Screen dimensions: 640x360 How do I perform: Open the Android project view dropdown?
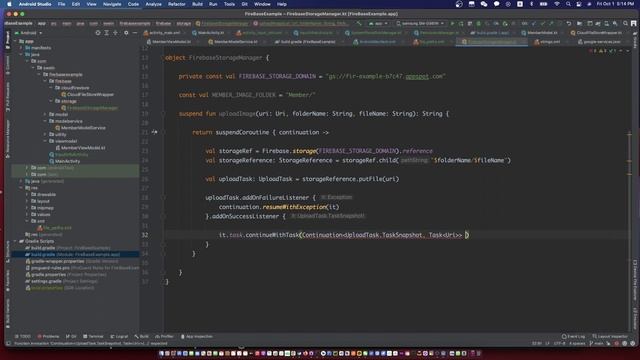pos(29,33)
